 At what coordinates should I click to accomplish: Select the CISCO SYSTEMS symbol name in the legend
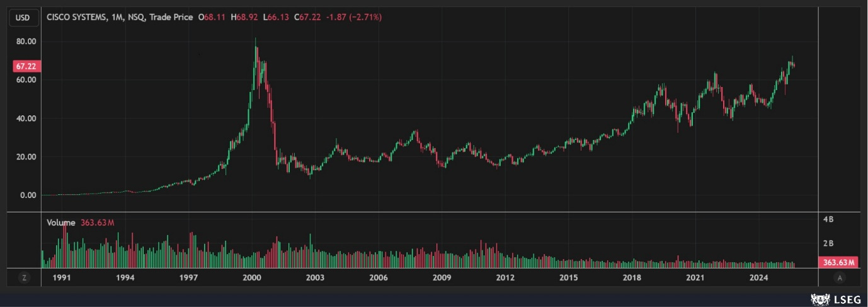point(77,18)
